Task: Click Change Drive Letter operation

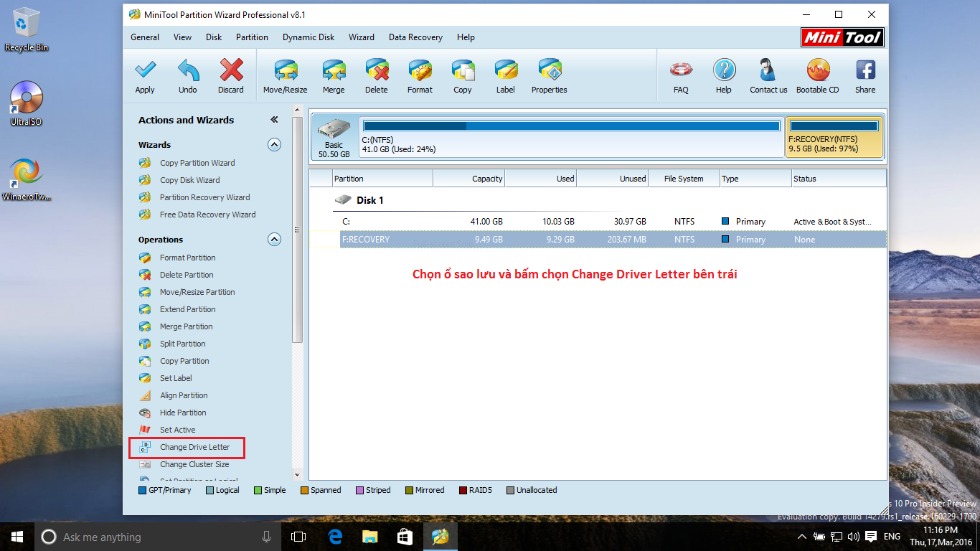Action: 186,447
